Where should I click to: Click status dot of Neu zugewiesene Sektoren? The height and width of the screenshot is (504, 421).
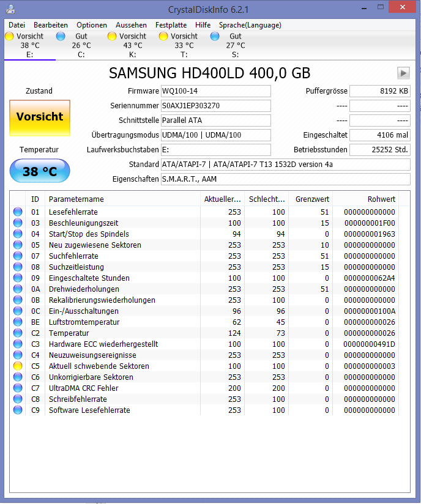click(18, 245)
